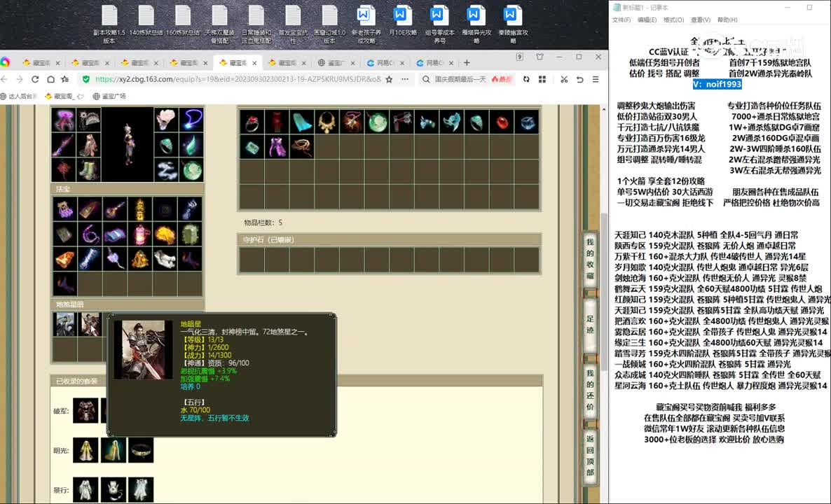Click the 物品栏数: 5 text

click(263, 223)
